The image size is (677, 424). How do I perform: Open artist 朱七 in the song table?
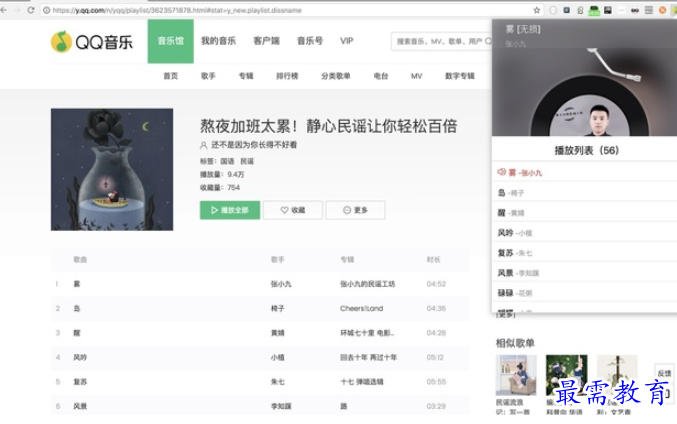click(x=277, y=382)
